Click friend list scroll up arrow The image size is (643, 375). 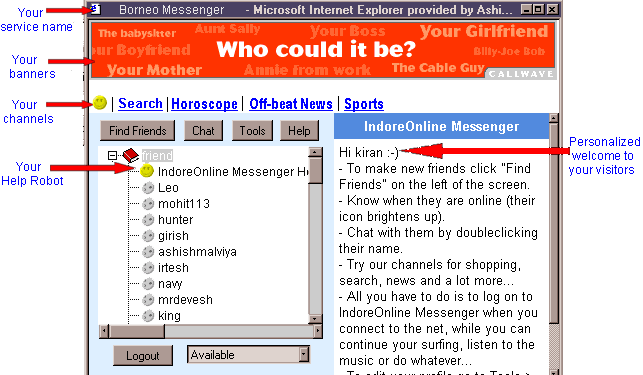click(x=315, y=153)
